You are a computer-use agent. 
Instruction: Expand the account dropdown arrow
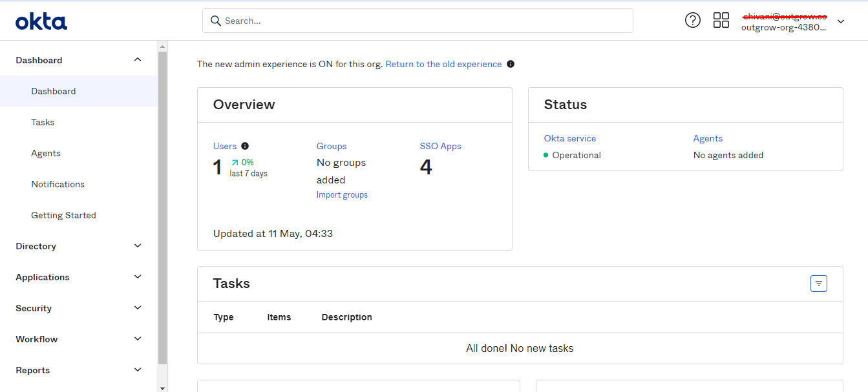click(x=841, y=21)
